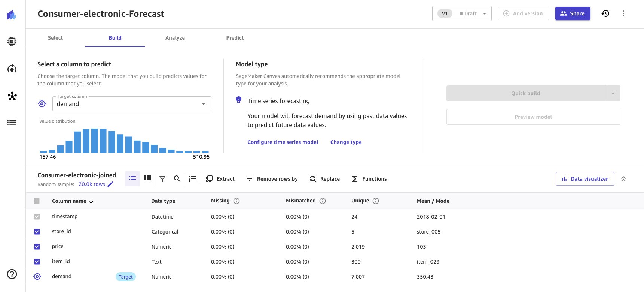This screenshot has height=292, width=644.
Task: Open the Data visualizer
Action: [x=585, y=179]
